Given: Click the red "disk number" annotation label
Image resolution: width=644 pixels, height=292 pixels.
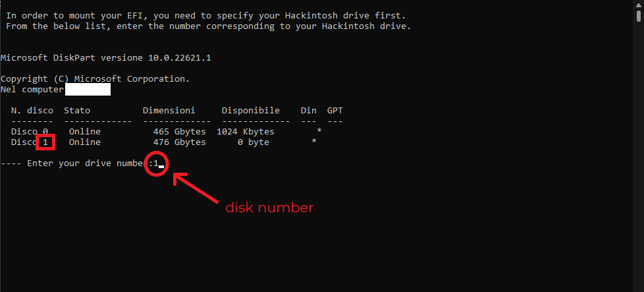Looking at the screenshot, I should click(269, 208).
